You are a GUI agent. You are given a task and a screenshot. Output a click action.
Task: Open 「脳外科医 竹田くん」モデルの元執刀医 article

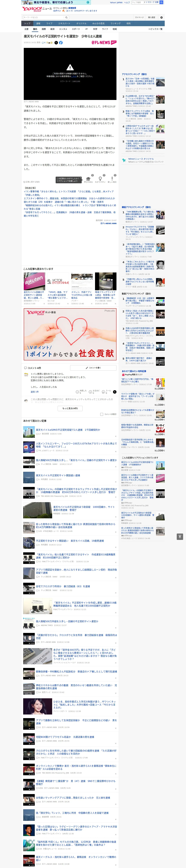(x=76, y=843)
